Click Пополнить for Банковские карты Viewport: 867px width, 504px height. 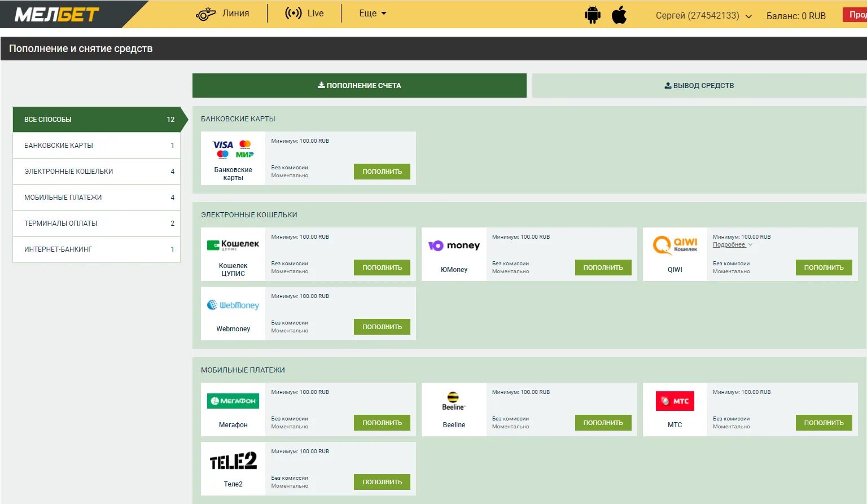click(382, 172)
